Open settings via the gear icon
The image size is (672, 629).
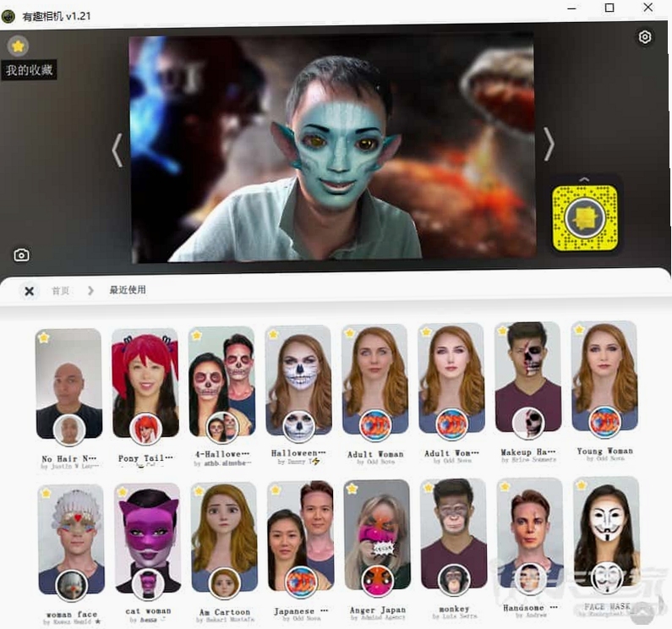coord(645,37)
